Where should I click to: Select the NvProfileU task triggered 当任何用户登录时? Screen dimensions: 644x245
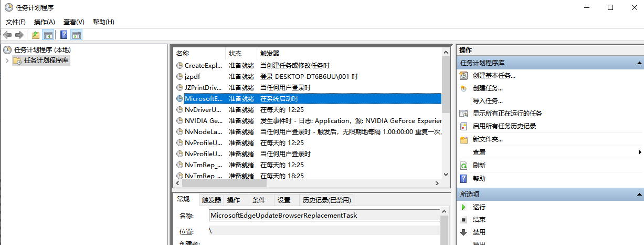[308, 154]
